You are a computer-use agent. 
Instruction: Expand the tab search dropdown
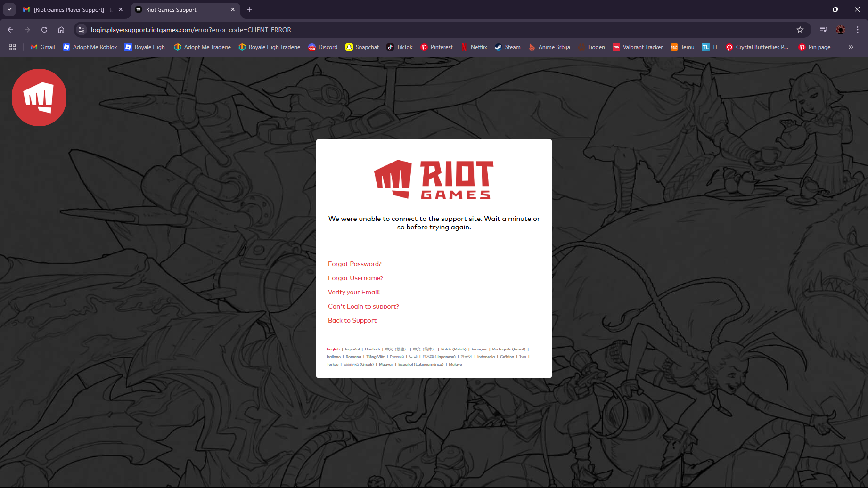[9, 9]
